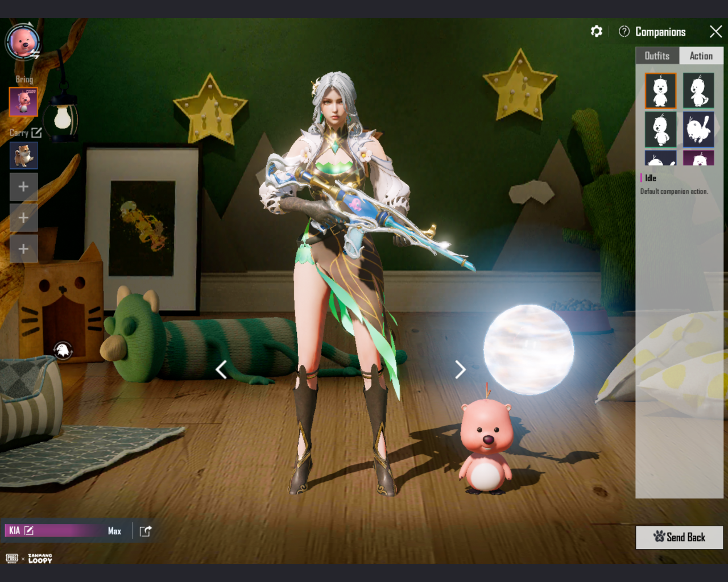This screenshot has width=728, height=582.
Task: Select the Loopy thumbnail under Bring
Action: (x=23, y=102)
